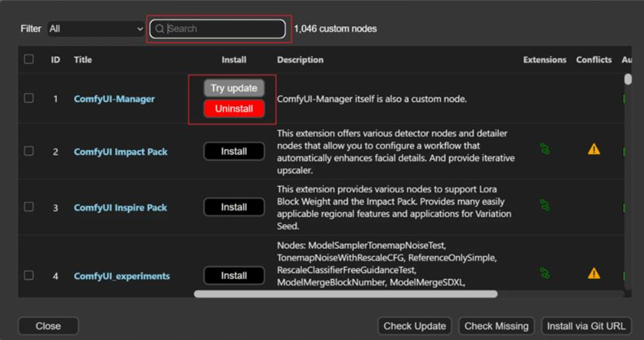This screenshot has height=340, width=644.
Task: Open the ComfyUI_experiments title link
Action: pos(122,276)
